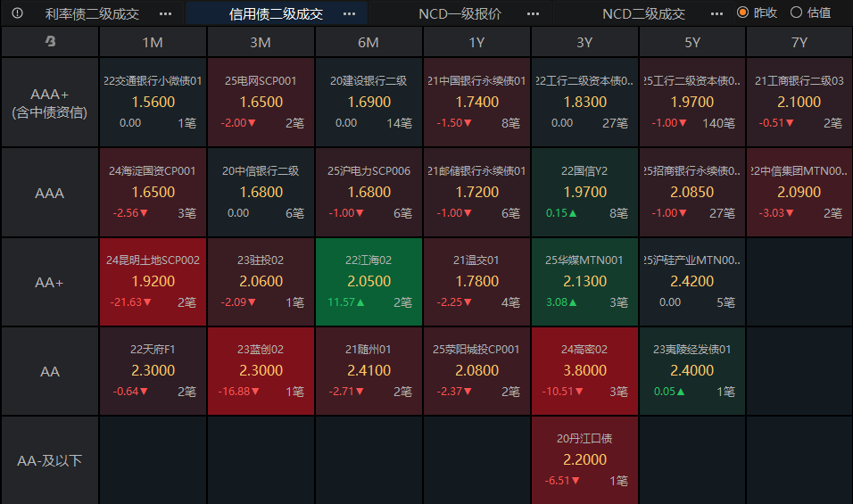This screenshot has width=853, height=504.
Task: Open the 25荥阳城投CP001 cell
Action: click(x=476, y=371)
